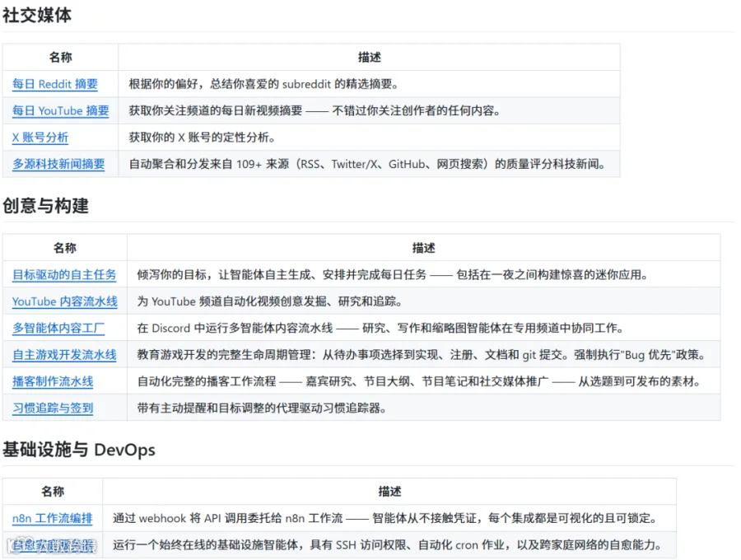Click the 社交媒体 section heading
Image resolution: width=741 pixels, height=560 pixels.
(37, 15)
